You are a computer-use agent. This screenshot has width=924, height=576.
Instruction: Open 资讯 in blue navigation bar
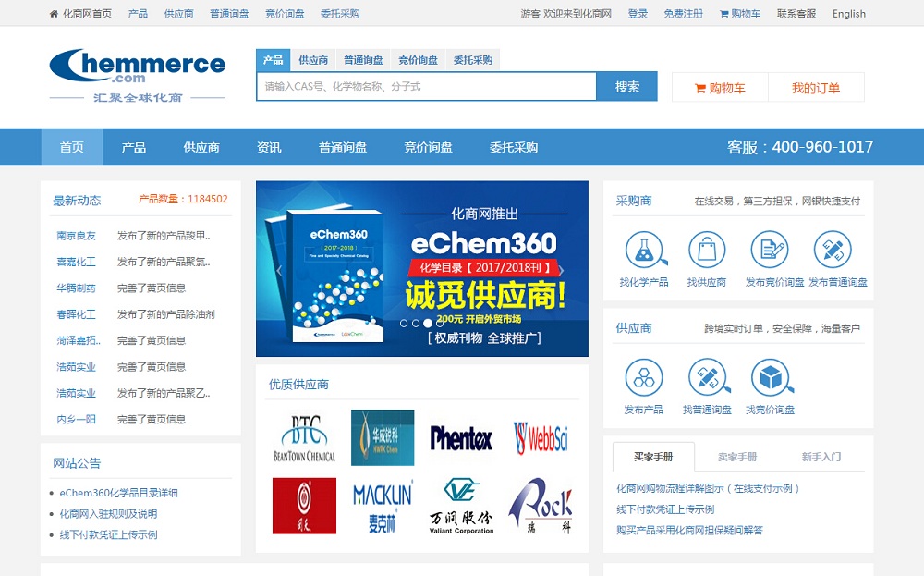click(269, 147)
